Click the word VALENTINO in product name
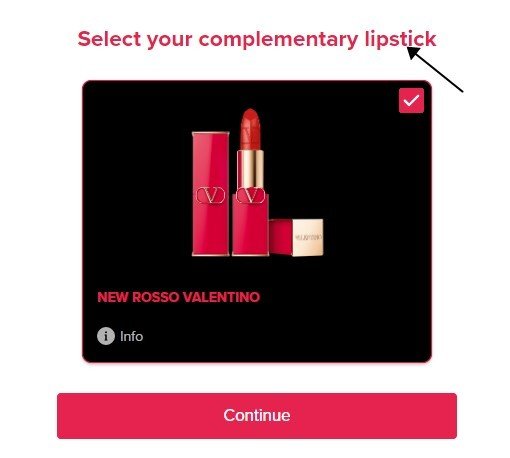The width and height of the screenshot is (510, 458). pyautogui.click(x=221, y=297)
